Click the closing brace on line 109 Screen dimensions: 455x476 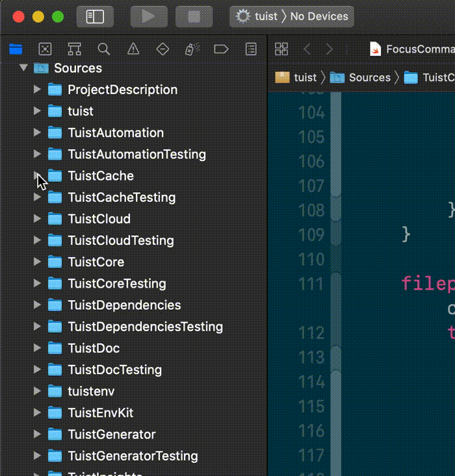(406, 234)
